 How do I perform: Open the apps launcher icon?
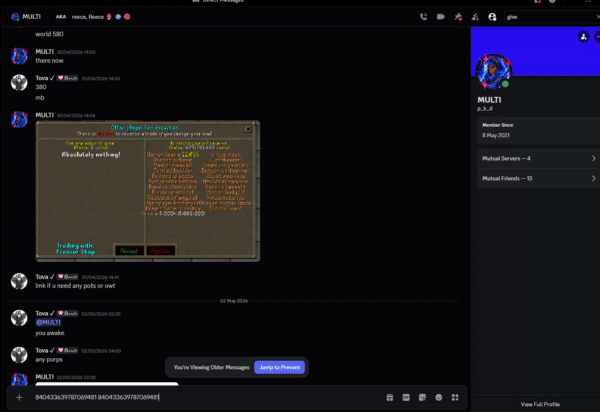pyautogui.click(x=455, y=397)
